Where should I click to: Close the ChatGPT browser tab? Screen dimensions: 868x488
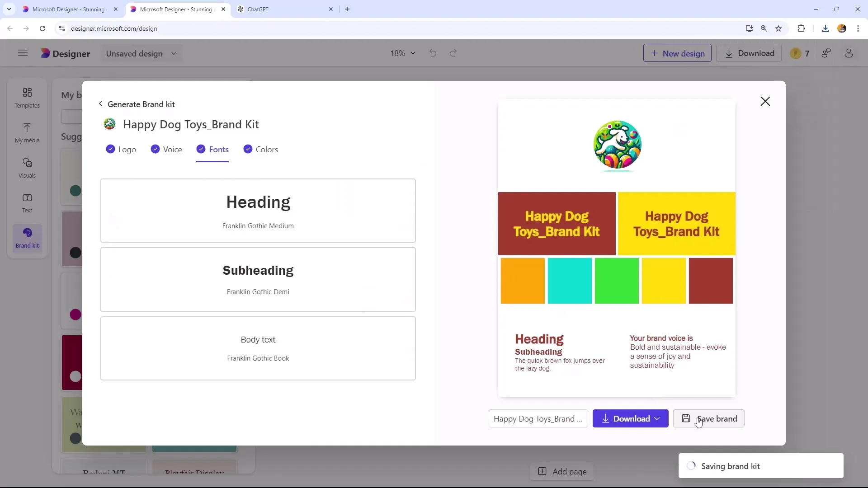click(330, 9)
